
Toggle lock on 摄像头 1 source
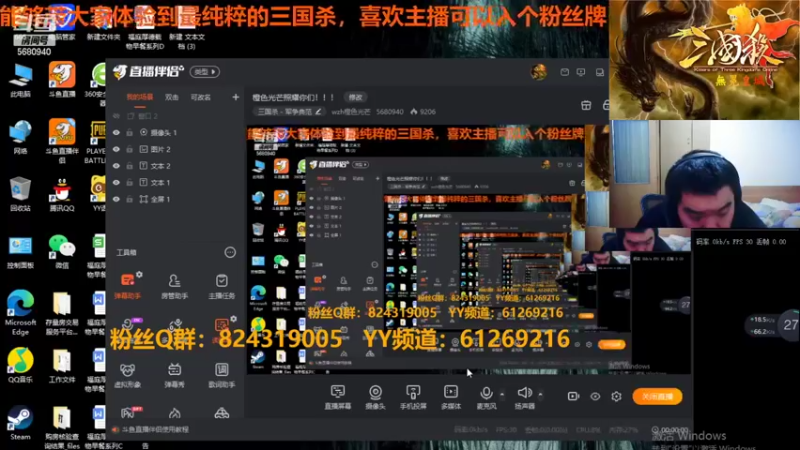(x=130, y=133)
